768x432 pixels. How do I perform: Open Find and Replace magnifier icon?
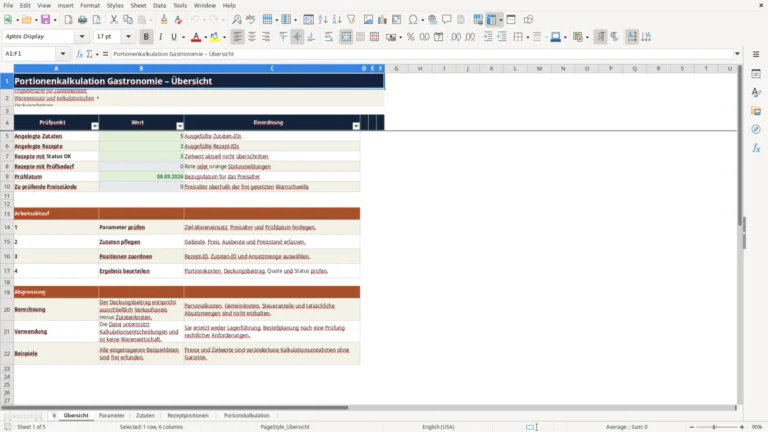[x=237, y=20]
